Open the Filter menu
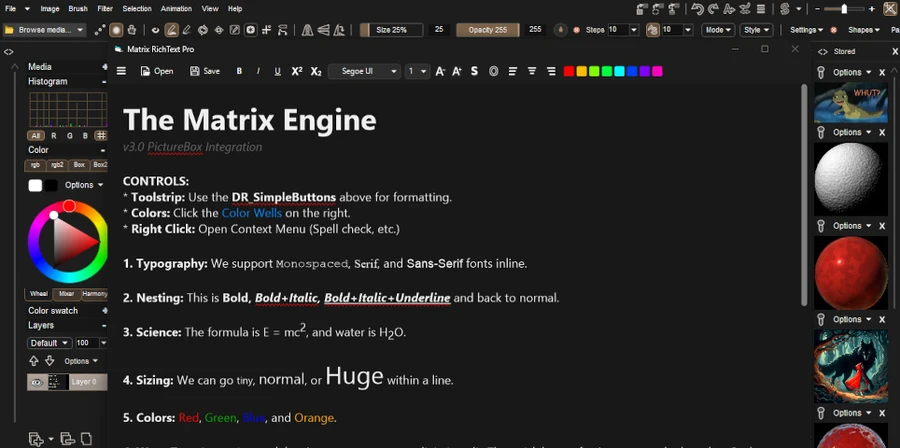Viewport: 900px width, 448px height. pos(105,8)
